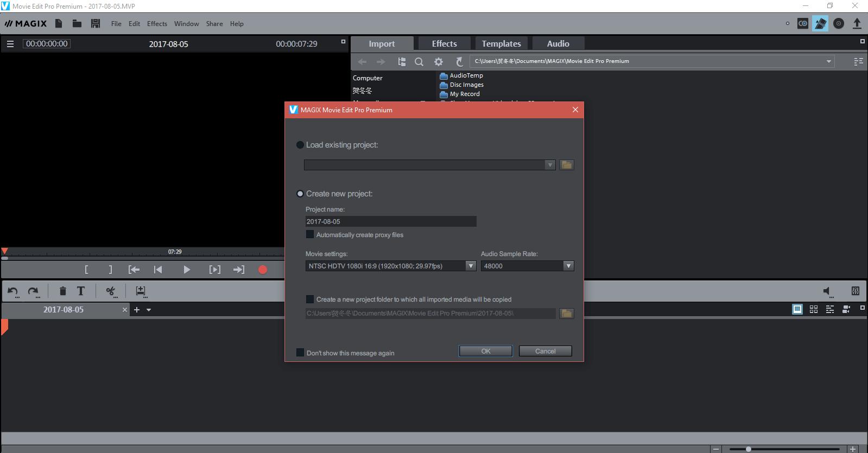Open the preview monitor hamburger menu

[x=10, y=44]
